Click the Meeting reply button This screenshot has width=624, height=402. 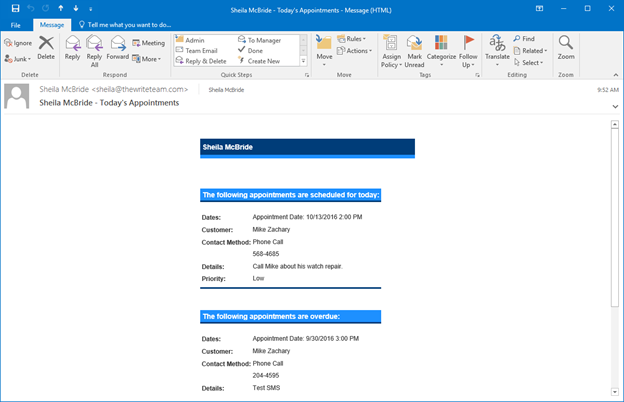click(x=148, y=44)
